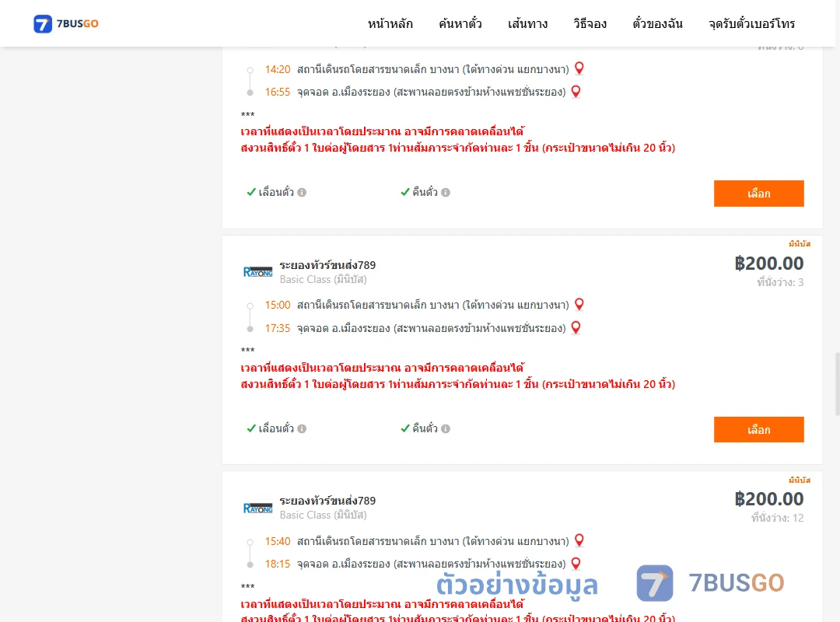The height and width of the screenshot is (622, 840).
Task: Click ที่นั่งว่าง: 3 seat availability text
Action: pyautogui.click(x=780, y=282)
